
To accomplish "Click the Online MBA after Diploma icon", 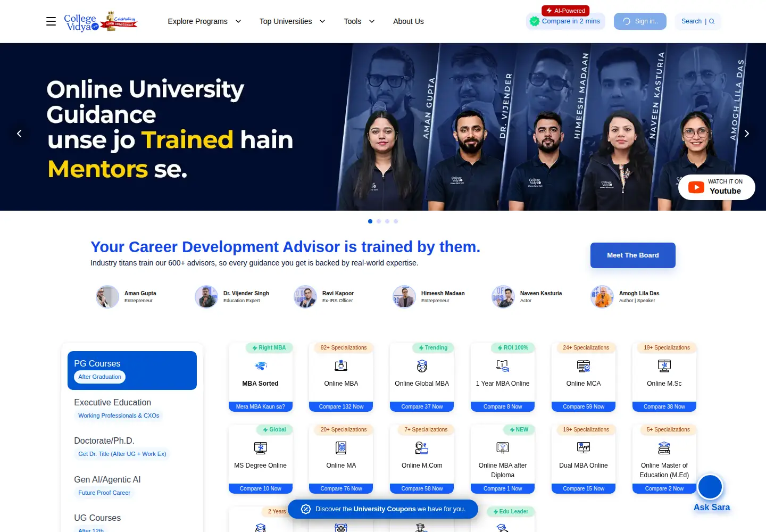I will [x=503, y=448].
